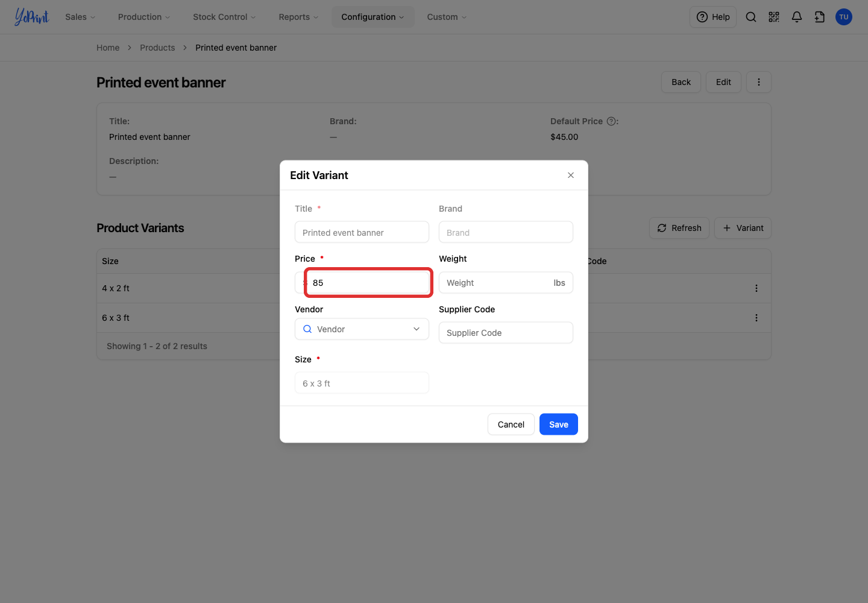868x603 pixels.
Task: Open the Reports menu
Action: click(x=298, y=17)
